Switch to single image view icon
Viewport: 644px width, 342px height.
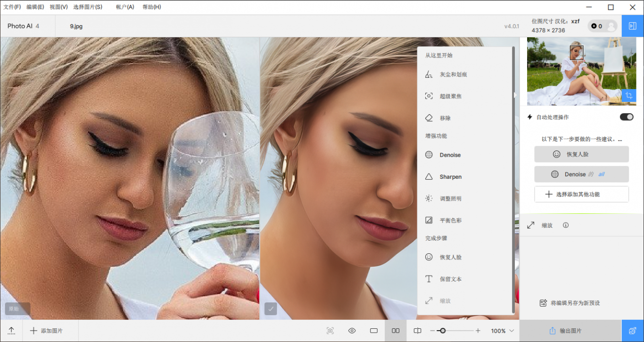[x=374, y=331]
